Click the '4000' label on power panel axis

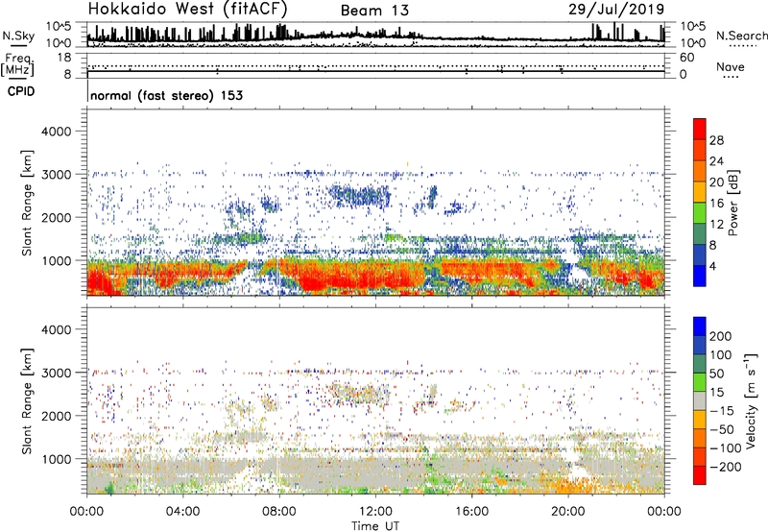57,132
